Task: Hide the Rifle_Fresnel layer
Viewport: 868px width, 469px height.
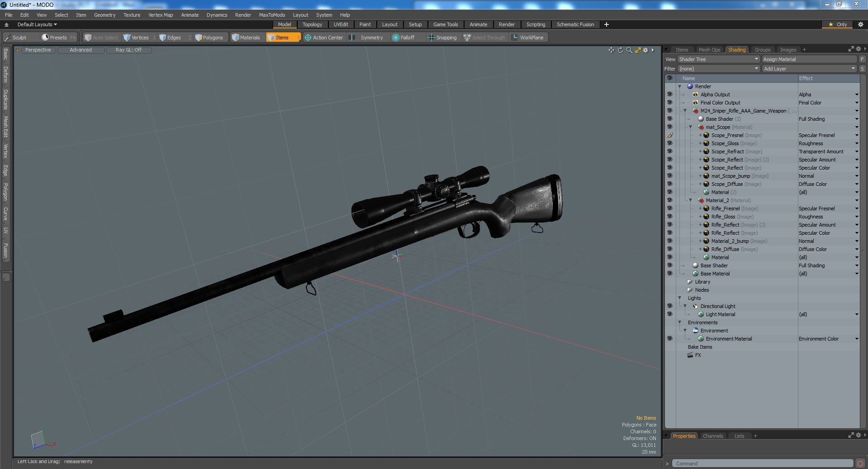Action: point(669,208)
